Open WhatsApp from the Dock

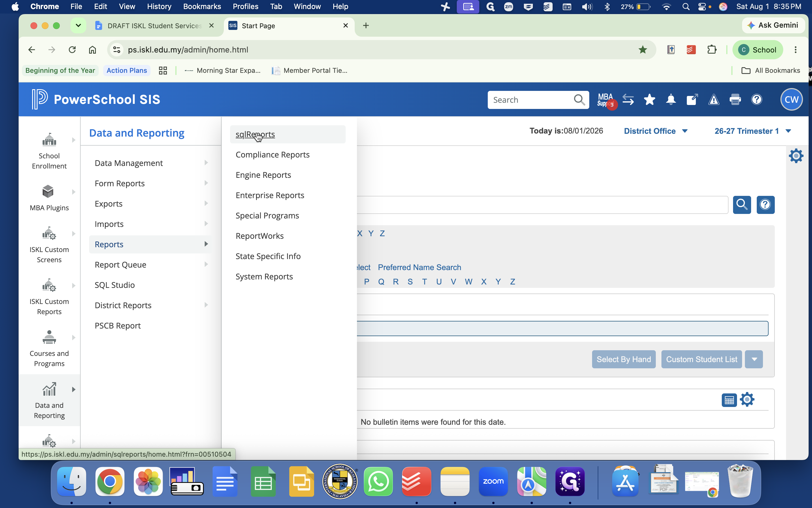coord(378,481)
